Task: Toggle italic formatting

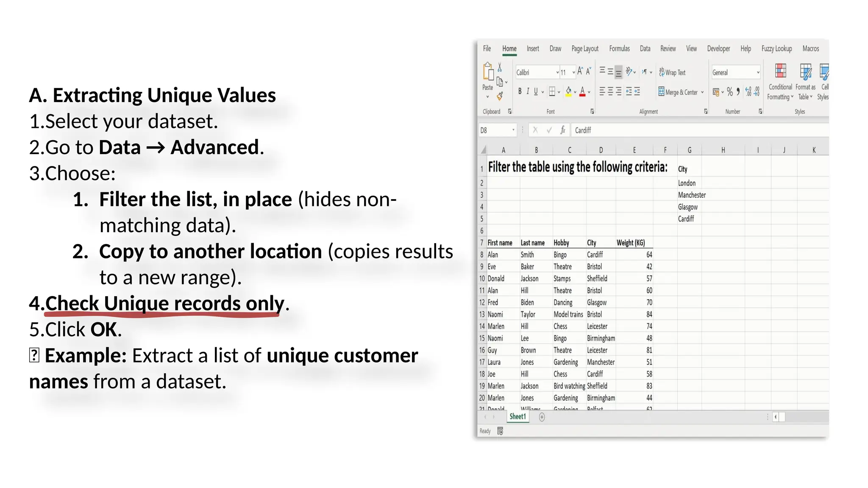Action: pyautogui.click(x=528, y=91)
